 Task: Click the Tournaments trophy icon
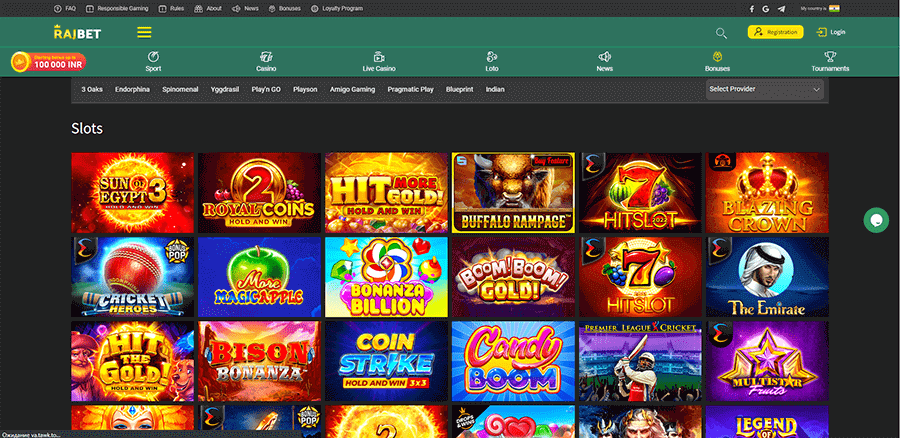(830, 57)
